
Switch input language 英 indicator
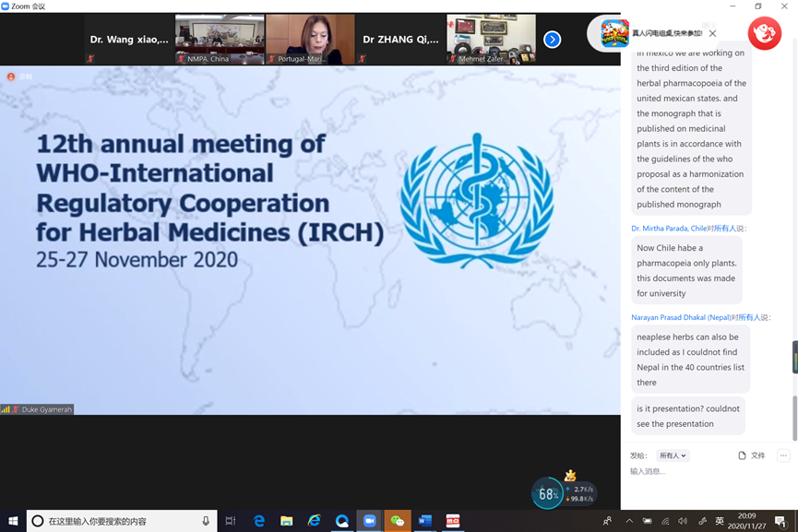tap(719, 521)
